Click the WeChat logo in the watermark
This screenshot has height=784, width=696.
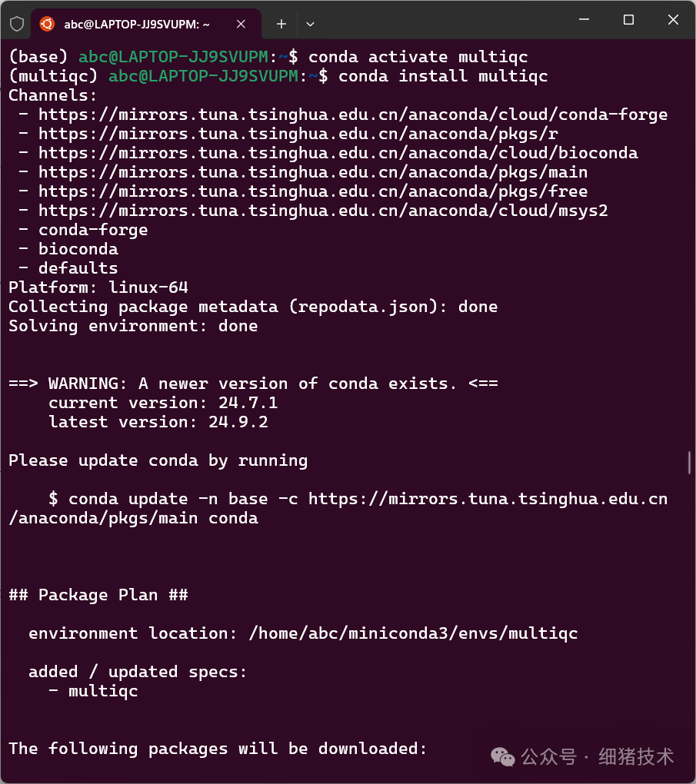504,757
